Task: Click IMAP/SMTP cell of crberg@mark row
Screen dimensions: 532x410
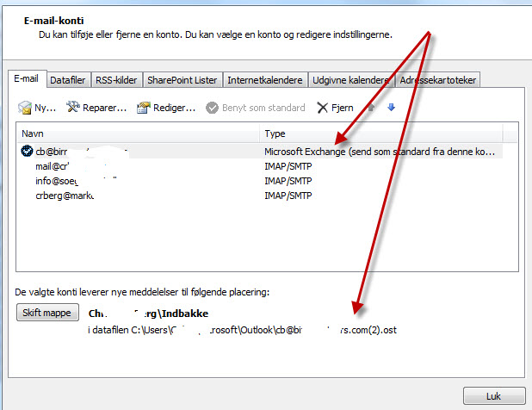Action: pos(288,196)
